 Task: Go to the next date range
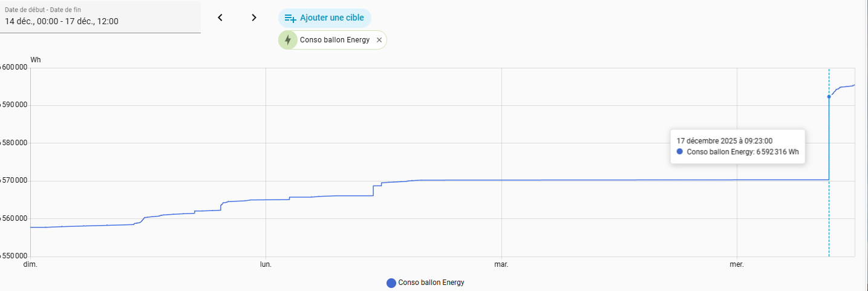pyautogui.click(x=254, y=18)
